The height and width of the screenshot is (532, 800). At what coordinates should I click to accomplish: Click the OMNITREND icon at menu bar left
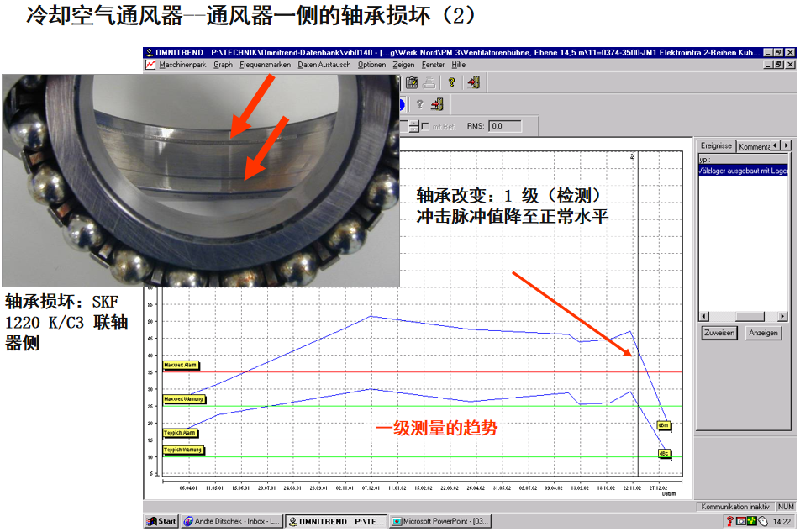pos(150,65)
